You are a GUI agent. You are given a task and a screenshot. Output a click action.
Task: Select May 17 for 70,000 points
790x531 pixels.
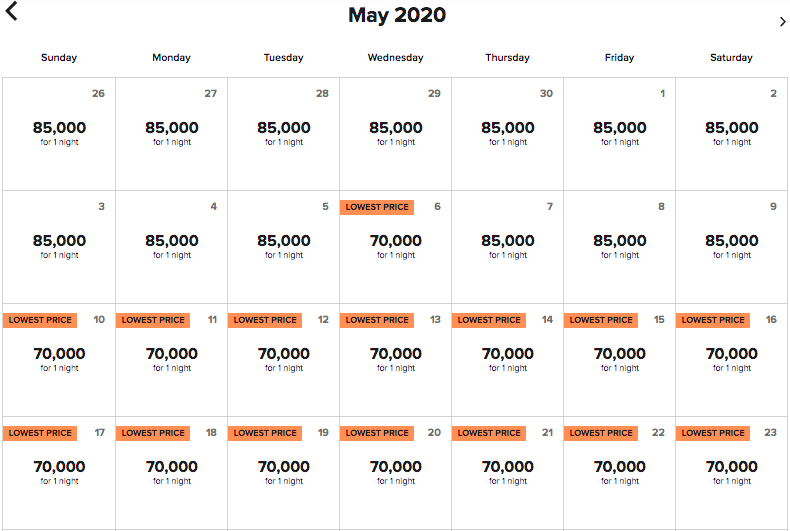click(59, 473)
